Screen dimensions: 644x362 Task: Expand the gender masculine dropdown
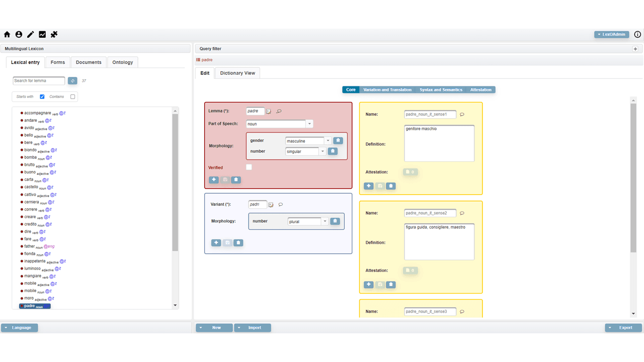(x=328, y=141)
